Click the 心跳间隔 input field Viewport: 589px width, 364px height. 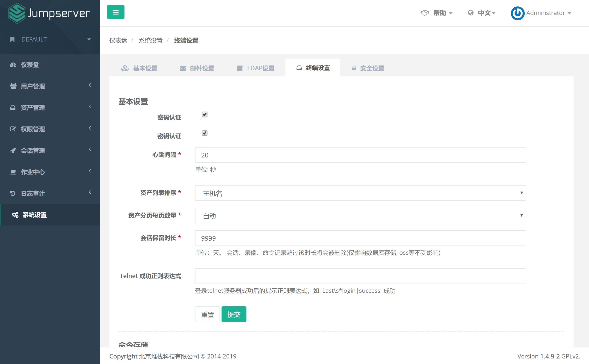pyautogui.click(x=360, y=155)
